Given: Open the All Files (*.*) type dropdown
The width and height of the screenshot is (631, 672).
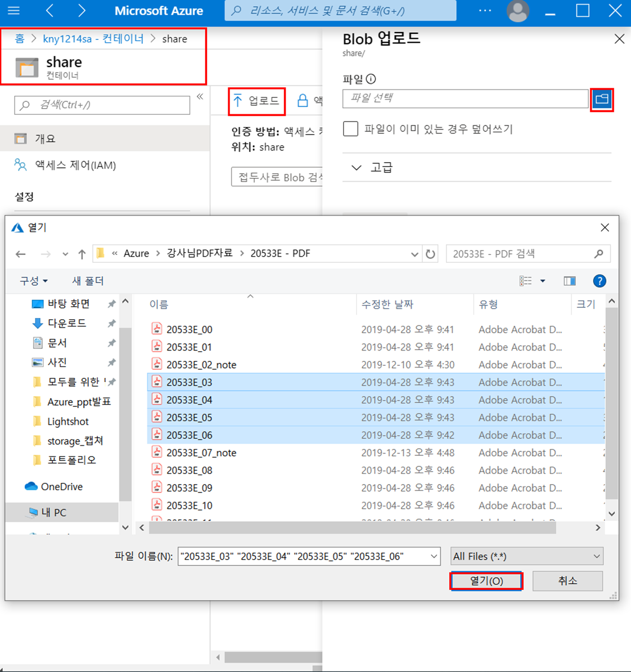Looking at the screenshot, I should (x=527, y=556).
